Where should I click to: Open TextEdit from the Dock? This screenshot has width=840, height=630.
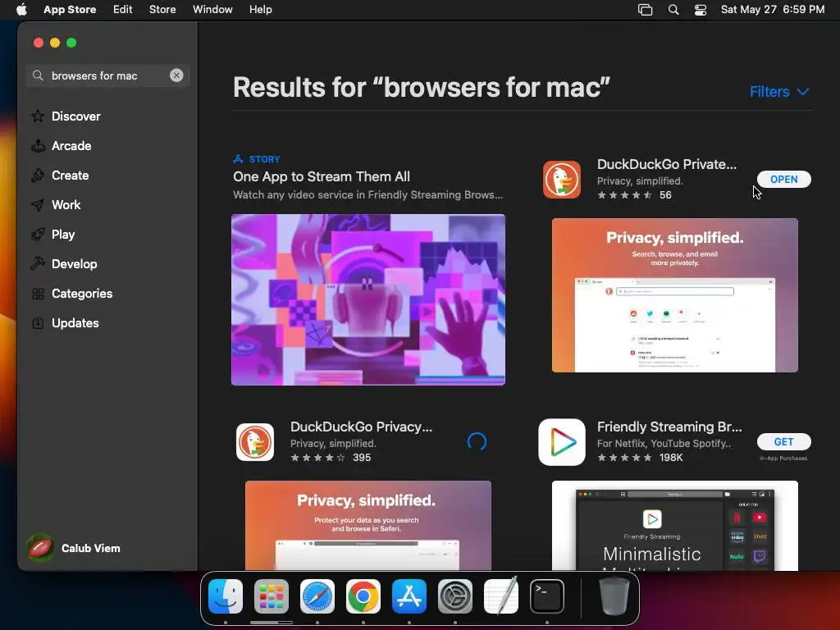click(x=501, y=596)
